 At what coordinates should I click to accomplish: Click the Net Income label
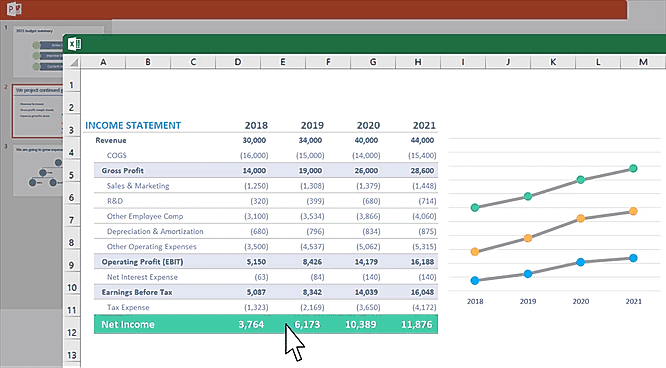(x=128, y=325)
